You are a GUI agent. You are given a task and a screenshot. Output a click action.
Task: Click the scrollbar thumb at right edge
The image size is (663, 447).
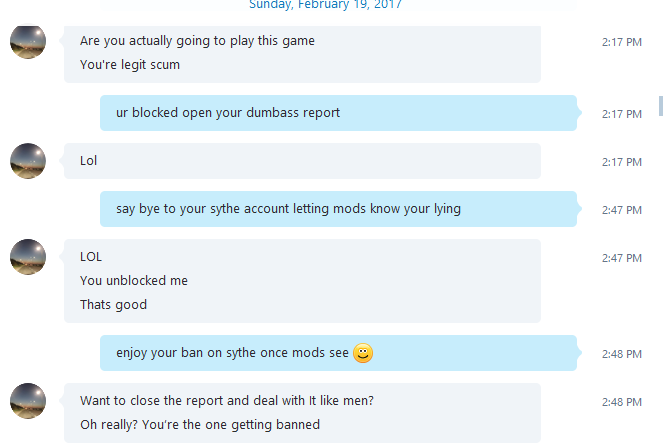(x=661, y=106)
